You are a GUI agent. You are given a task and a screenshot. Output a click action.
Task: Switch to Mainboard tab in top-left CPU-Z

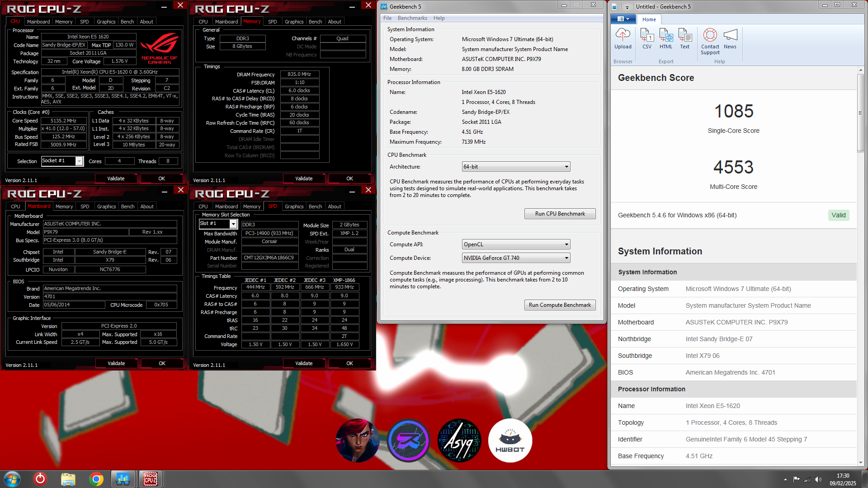[x=38, y=22]
